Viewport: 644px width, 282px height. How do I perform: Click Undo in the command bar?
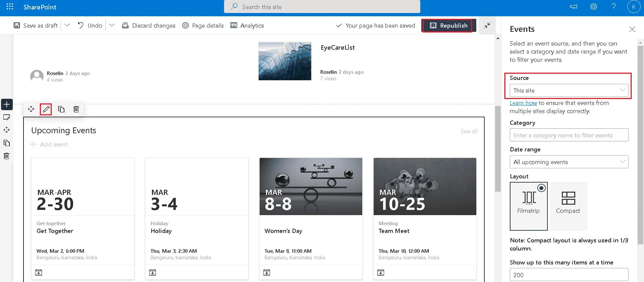90,25
